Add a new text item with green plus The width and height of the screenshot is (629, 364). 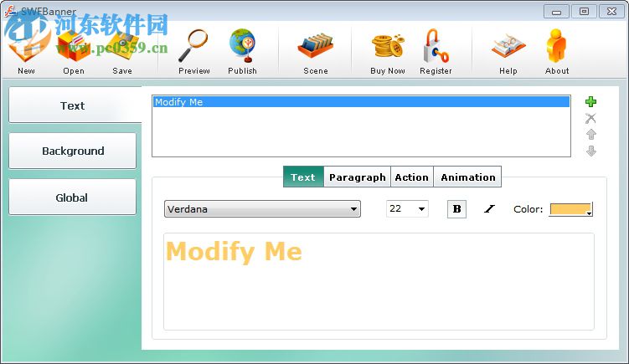pyautogui.click(x=590, y=101)
